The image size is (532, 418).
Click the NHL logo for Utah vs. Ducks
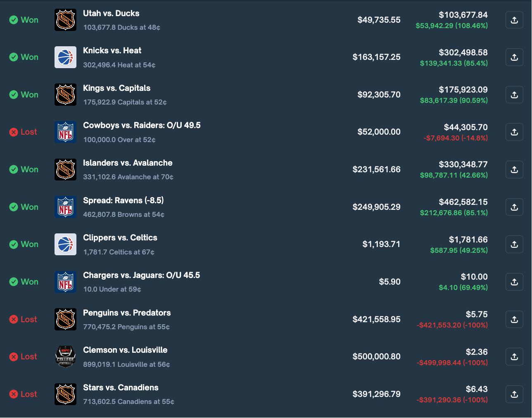coord(65,19)
